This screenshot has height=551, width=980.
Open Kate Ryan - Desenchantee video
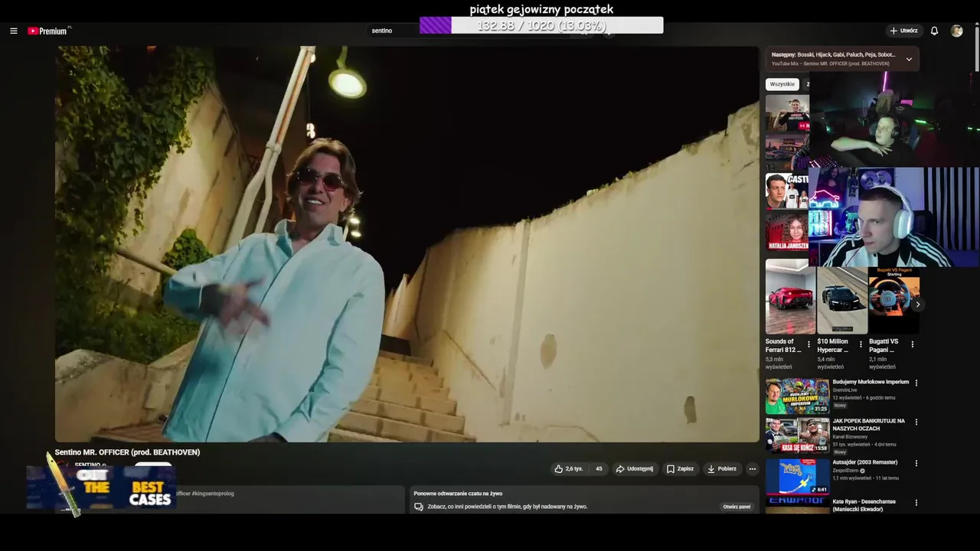(x=864, y=505)
